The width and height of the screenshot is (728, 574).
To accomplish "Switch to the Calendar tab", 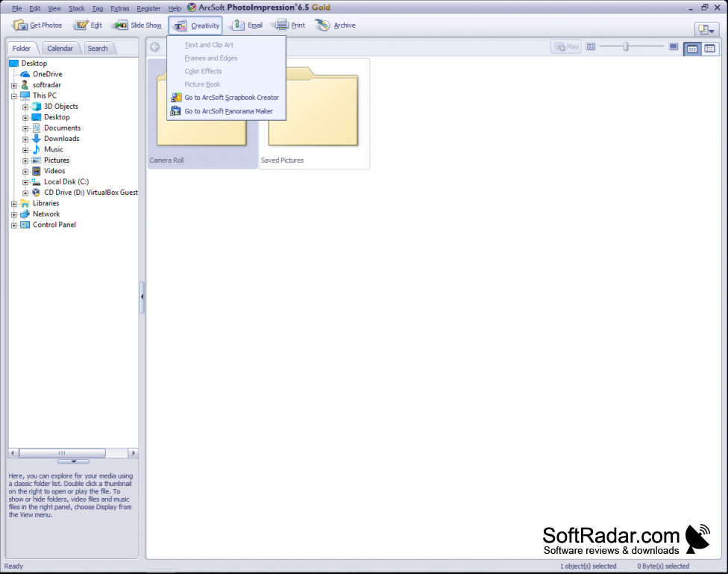I will pos(60,49).
